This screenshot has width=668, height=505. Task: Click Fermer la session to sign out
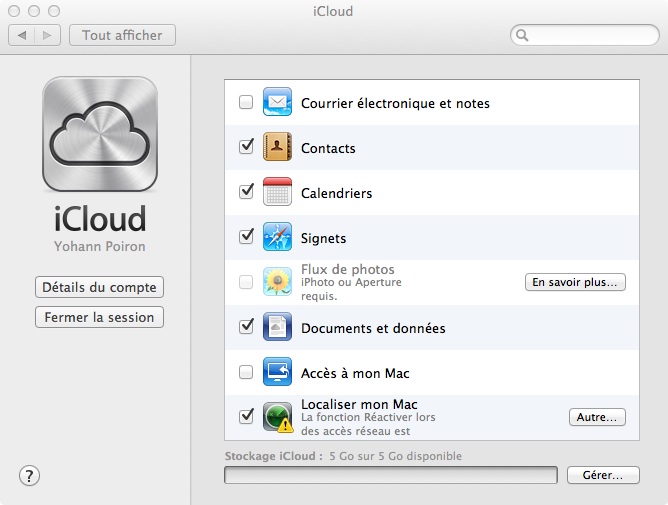click(x=99, y=317)
